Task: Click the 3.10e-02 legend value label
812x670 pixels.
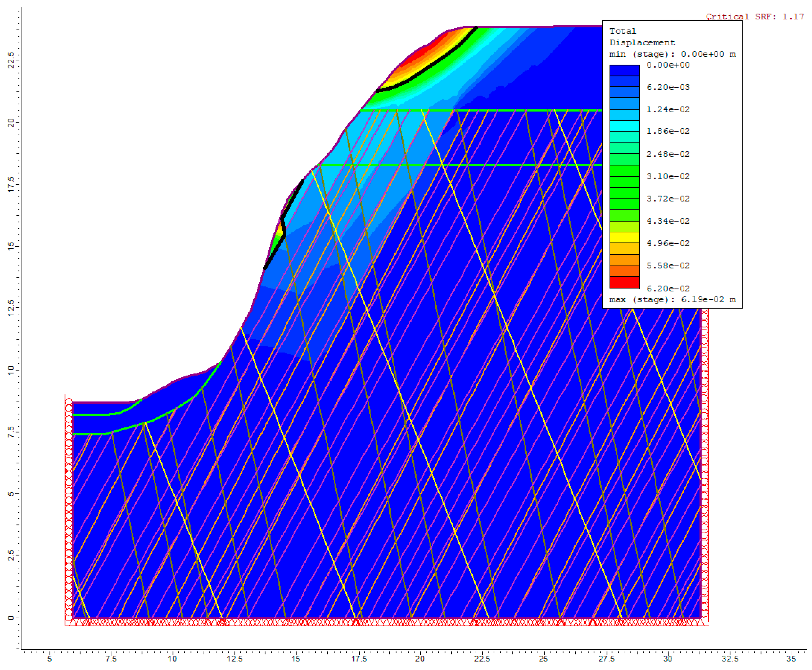Action: [668, 176]
